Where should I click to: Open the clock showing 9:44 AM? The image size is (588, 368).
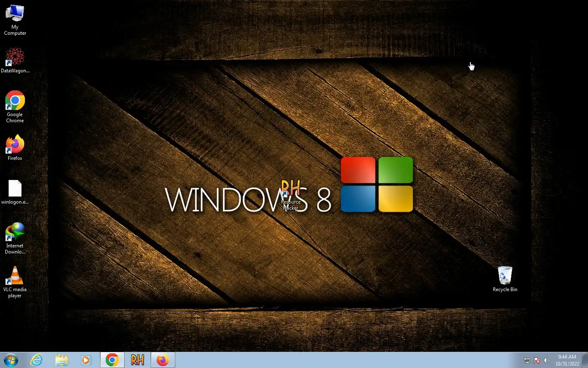[x=567, y=360]
